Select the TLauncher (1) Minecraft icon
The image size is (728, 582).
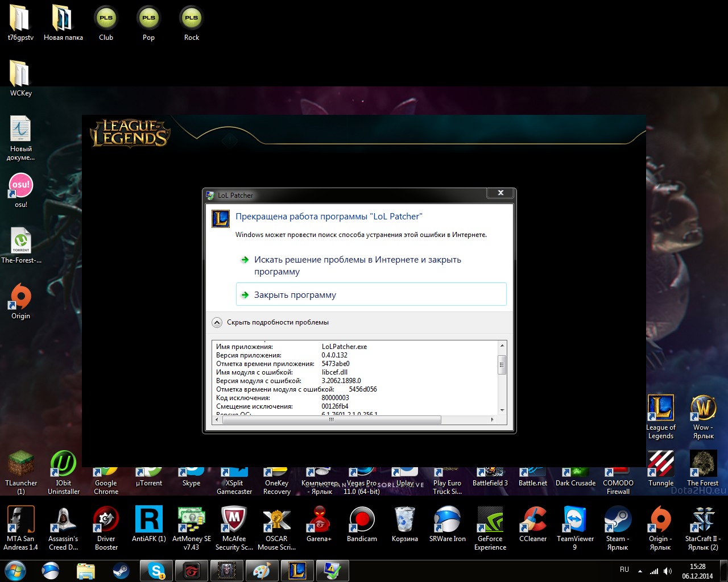point(21,472)
